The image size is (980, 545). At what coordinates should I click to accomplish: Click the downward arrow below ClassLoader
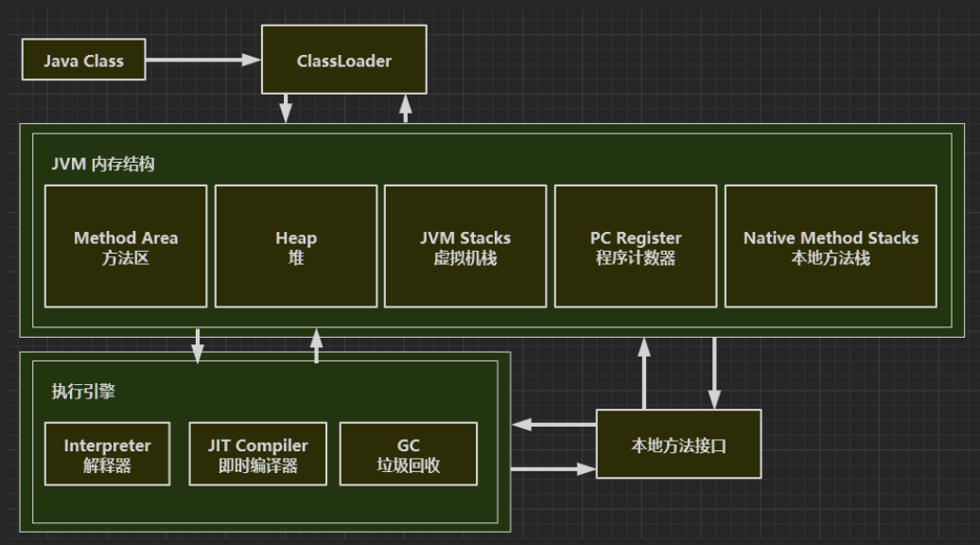click(x=285, y=108)
